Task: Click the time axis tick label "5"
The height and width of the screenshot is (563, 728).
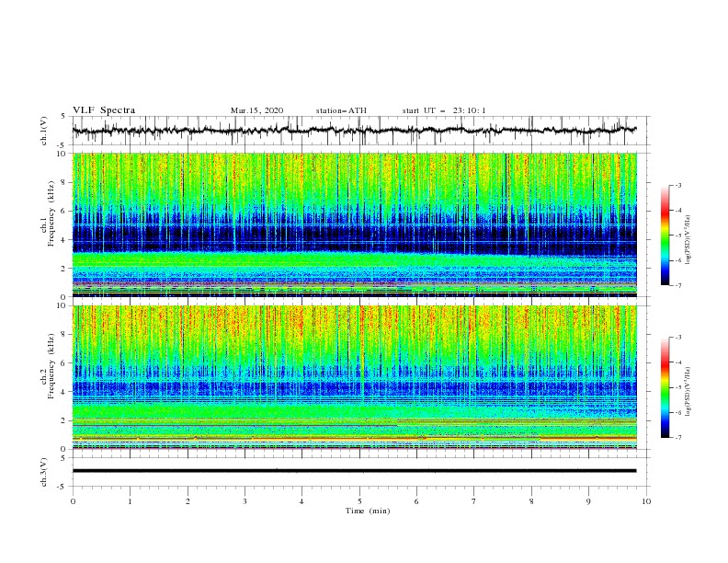Action: (x=359, y=501)
